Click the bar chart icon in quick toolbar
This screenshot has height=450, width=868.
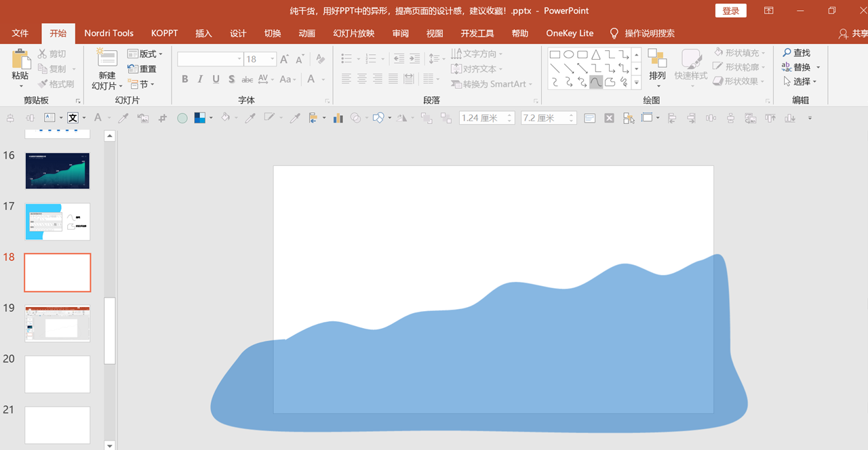(338, 118)
